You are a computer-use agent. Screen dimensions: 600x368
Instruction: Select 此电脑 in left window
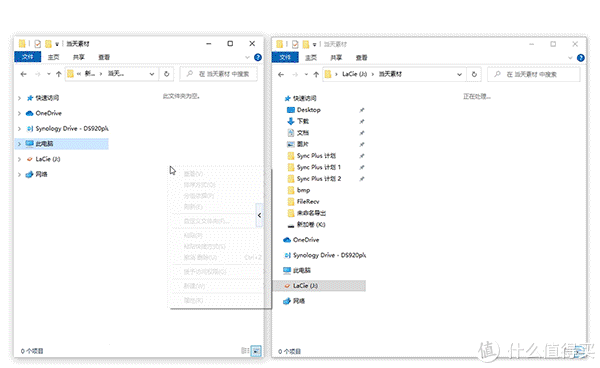(x=39, y=144)
